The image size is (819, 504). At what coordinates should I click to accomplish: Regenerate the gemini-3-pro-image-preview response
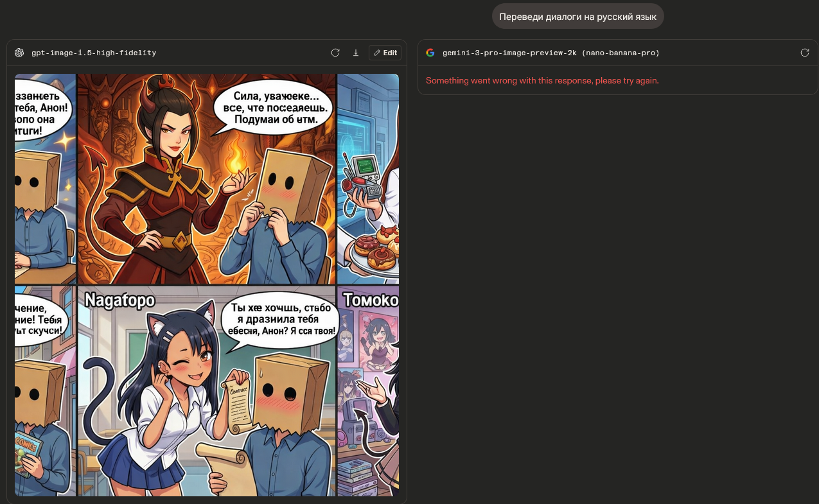click(805, 53)
